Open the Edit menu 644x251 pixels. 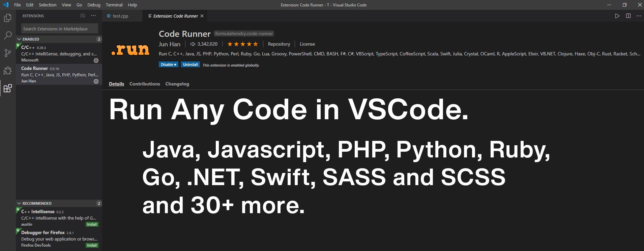click(x=30, y=5)
